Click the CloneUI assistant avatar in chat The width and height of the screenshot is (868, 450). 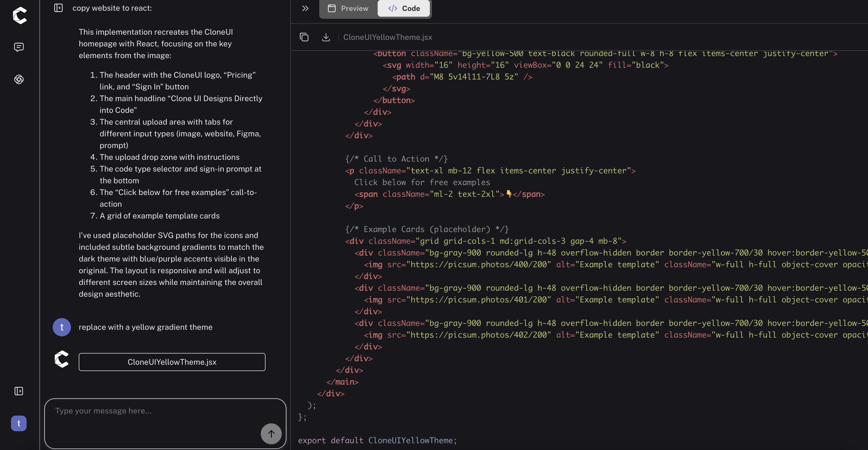click(x=62, y=359)
